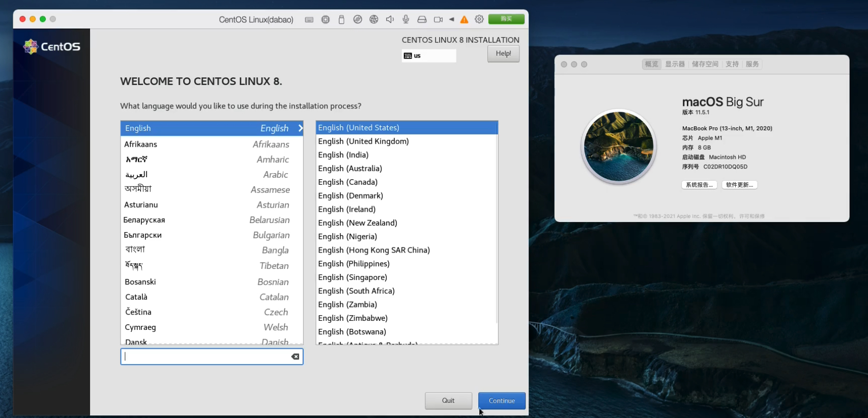868x418 pixels.
Task: Choose English (Philippines) locale
Action: [x=406, y=264]
